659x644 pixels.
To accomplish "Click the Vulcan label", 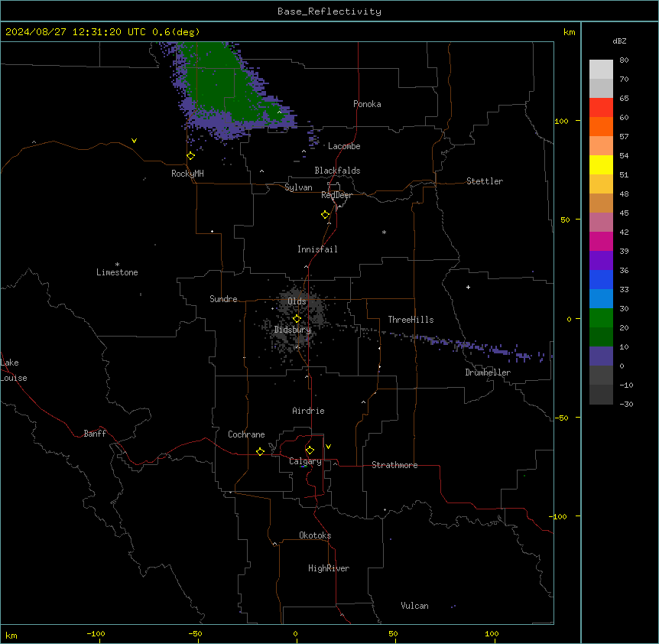I will (x=415, y=606).
